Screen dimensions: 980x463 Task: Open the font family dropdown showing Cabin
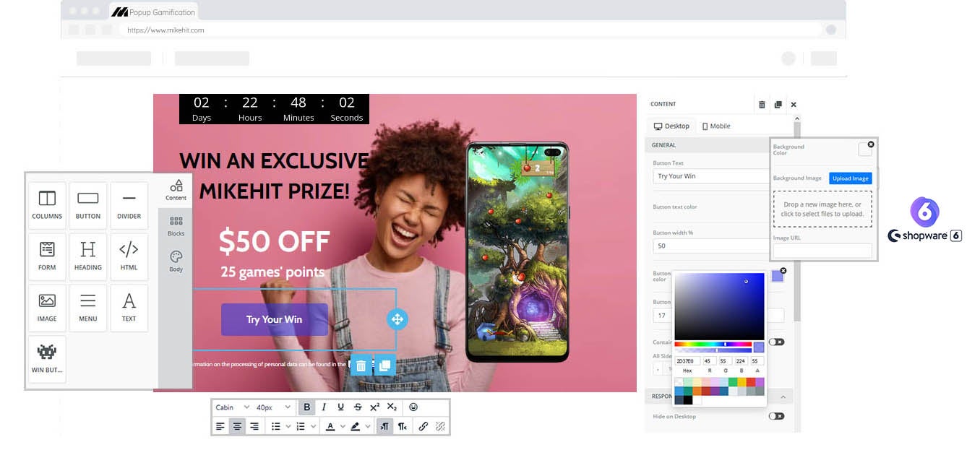[x=233, y=407]
